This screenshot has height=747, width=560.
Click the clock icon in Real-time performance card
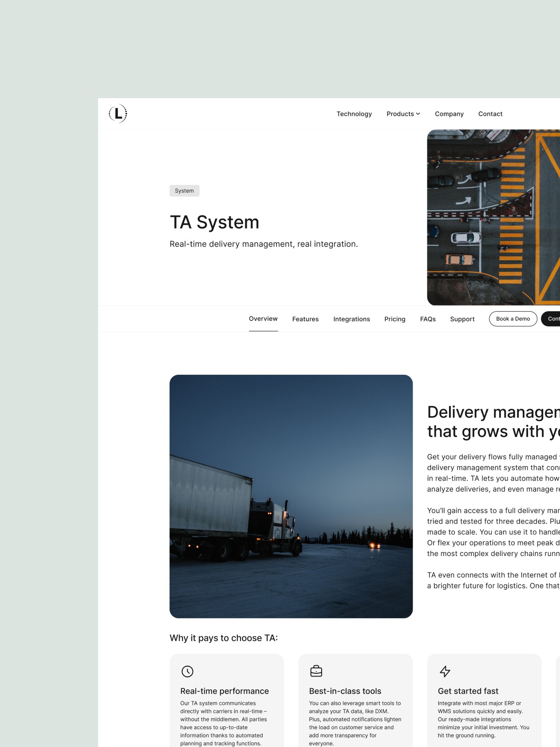point(187,671)
